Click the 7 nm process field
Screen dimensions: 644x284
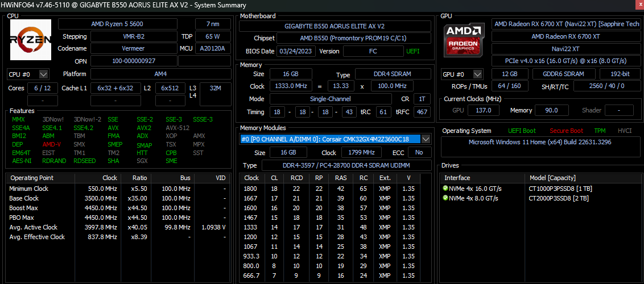[213, 24]
